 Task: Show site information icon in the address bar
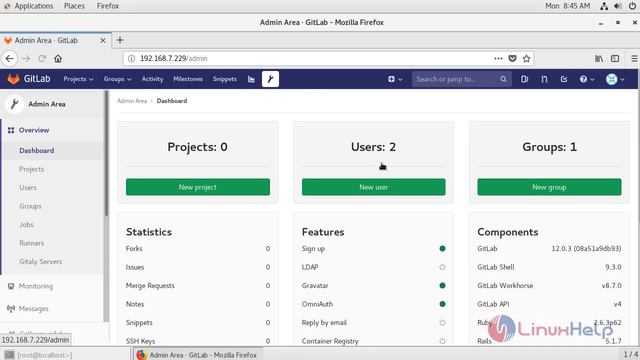(131, 58)
